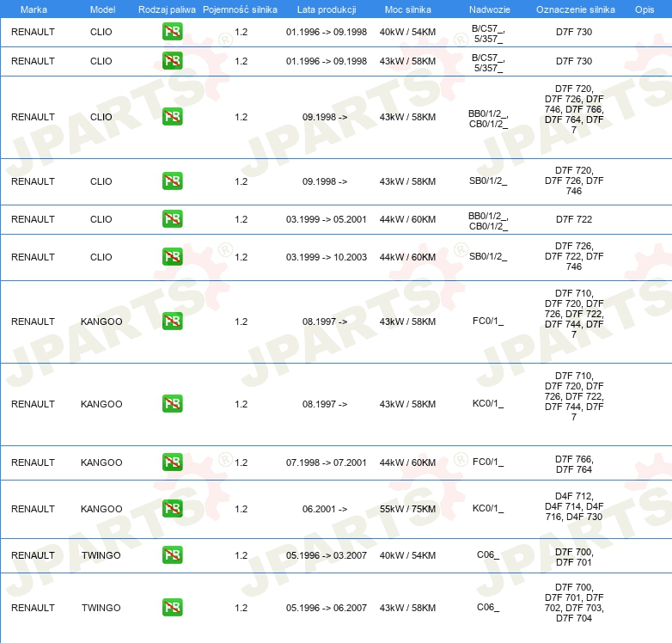Click KC0/1_ body in the 08.1997 row
Image resolution: width=672 pixels, height=643 pixels.
click(x=488, y=403)
